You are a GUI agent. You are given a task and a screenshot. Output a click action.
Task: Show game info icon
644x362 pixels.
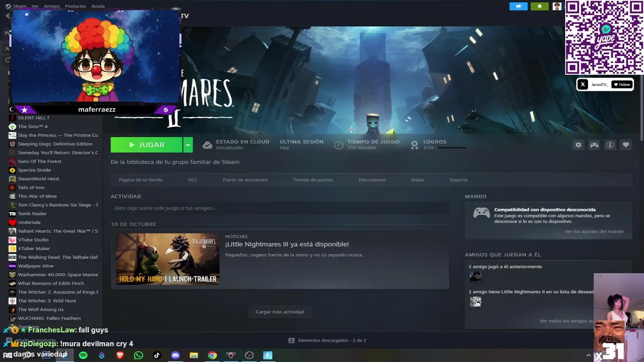[610, 145]
